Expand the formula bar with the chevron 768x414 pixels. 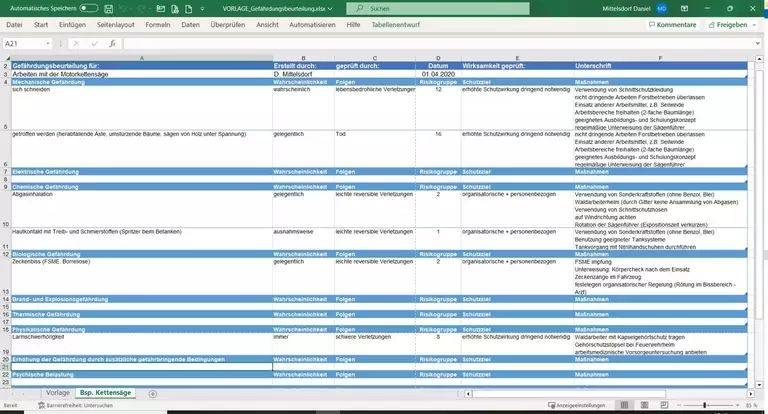point(758,44)
